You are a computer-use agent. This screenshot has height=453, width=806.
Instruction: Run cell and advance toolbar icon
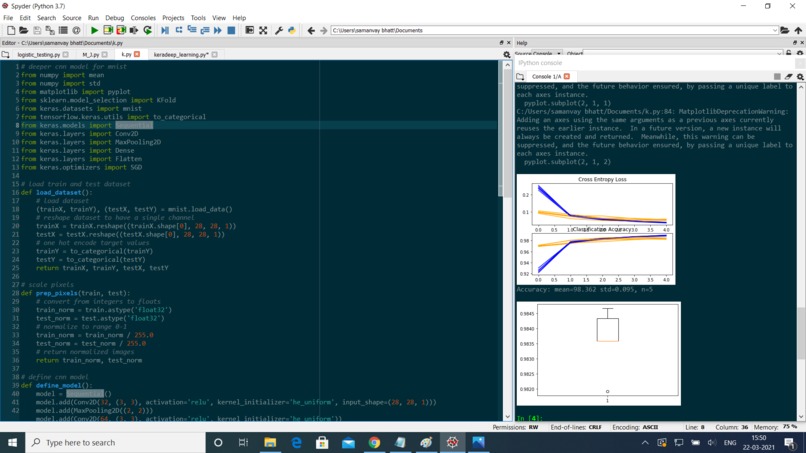point(121,30)
